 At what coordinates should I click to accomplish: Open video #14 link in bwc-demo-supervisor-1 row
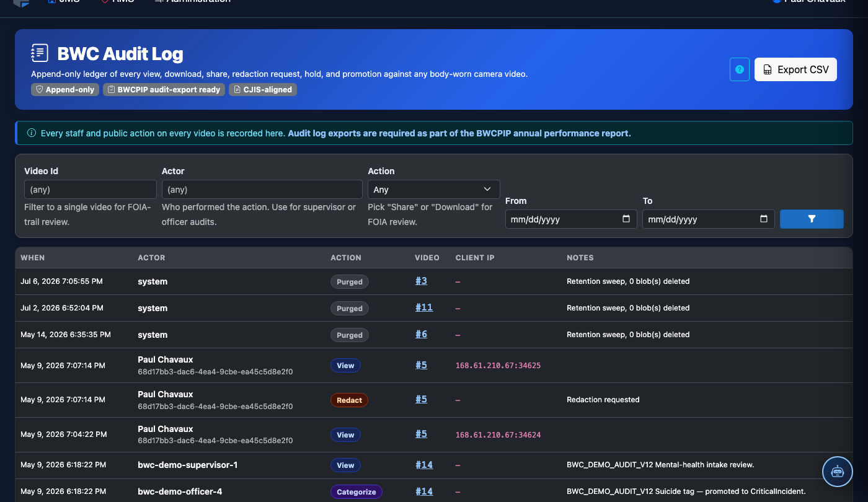point(424,465)
